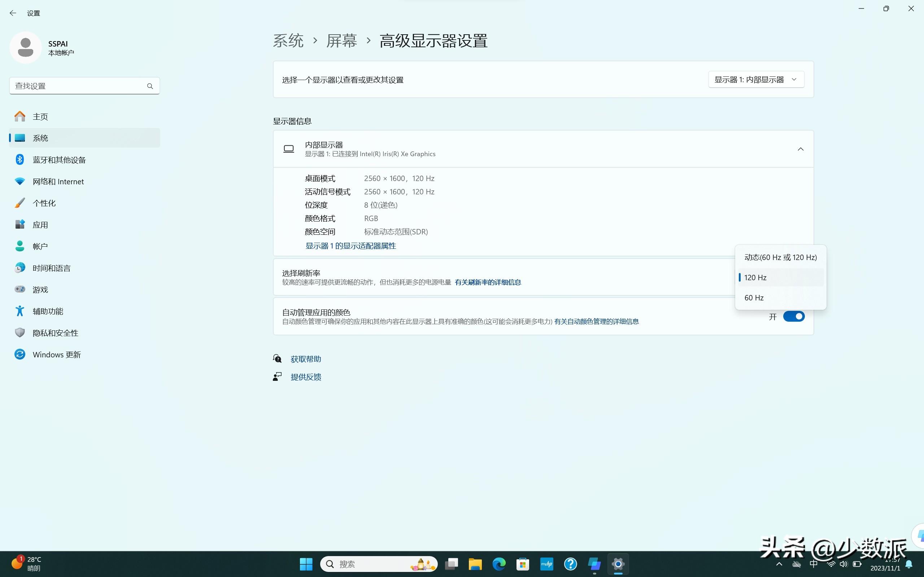The width and height of the screenshot is (924, 577).
Task: Select the 60 Hz refresh rate option
Action: pyautogui.click(x=754, y=298)
